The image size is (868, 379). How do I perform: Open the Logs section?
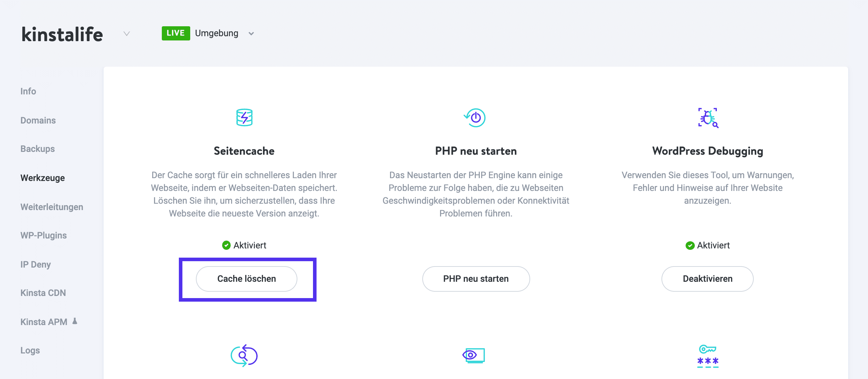pos(30,350)
